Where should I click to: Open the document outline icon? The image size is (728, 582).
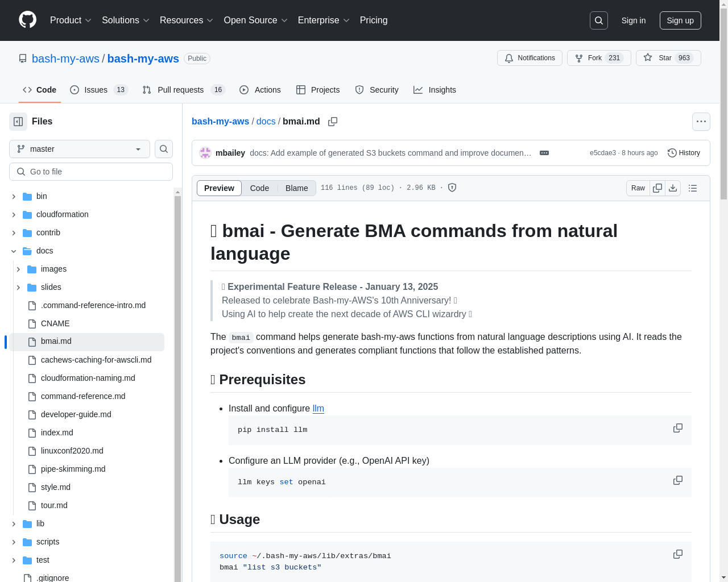point(693,188)
